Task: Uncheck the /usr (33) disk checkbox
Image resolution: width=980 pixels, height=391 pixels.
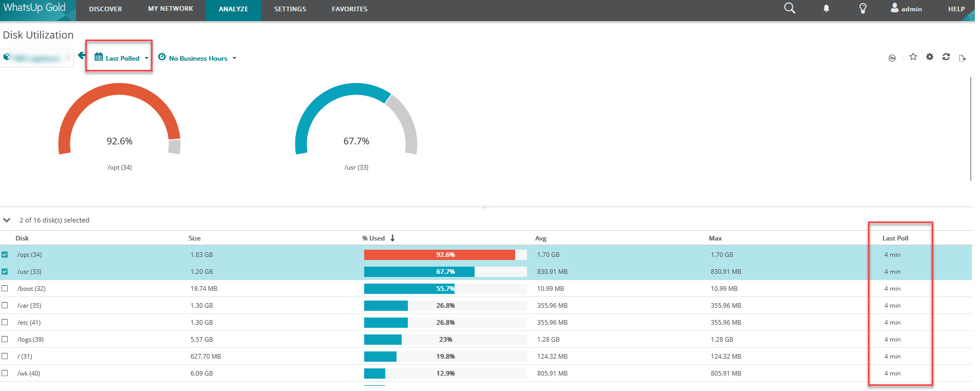Action: point(5,272)
